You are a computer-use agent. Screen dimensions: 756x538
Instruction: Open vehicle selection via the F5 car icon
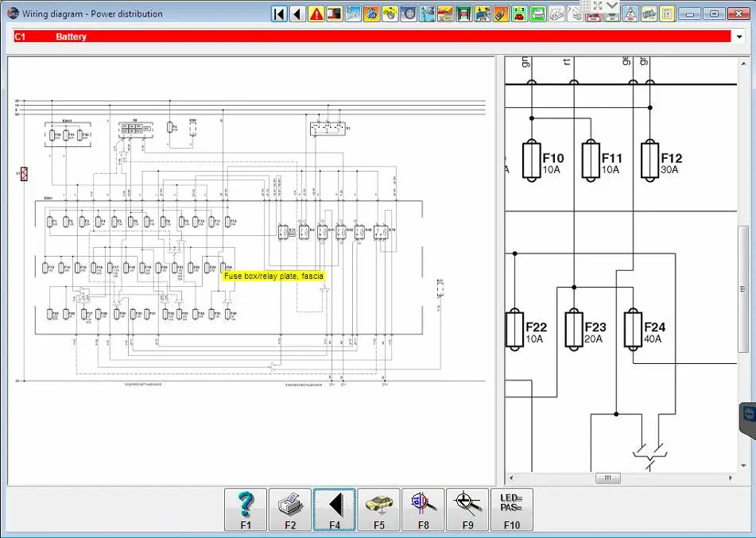point(379,509)
